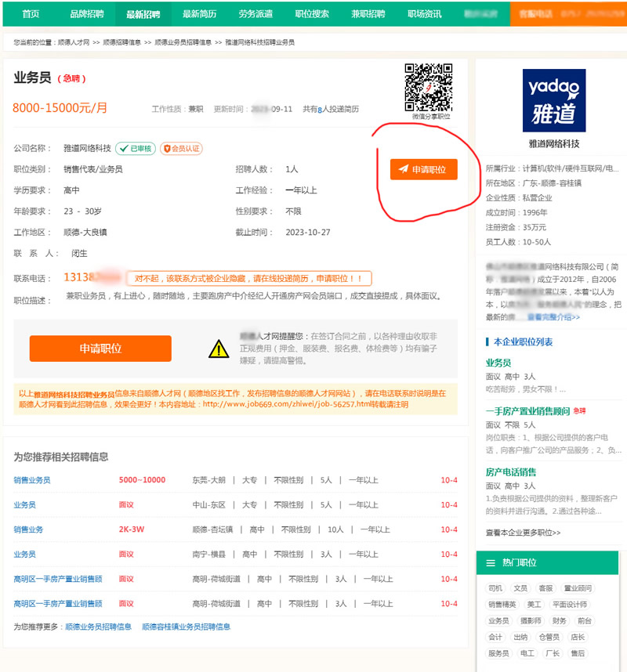Screen dimensions: 627x672
Task: Click the WeChat share QR code
Action: pos(429,88)
